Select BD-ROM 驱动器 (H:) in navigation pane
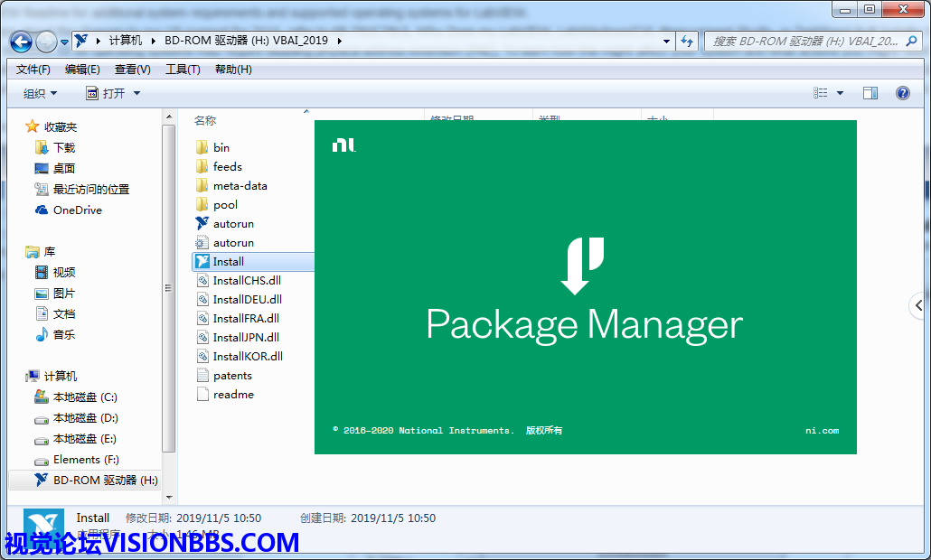 tap(84, 480)
